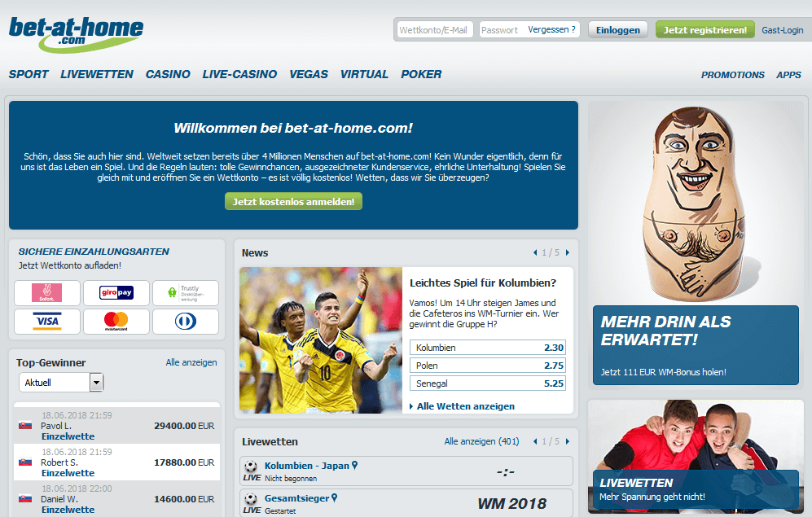The width and height of the screenshot is (812, 517).
Task: Click Jetzt kostenlos anmelden! button
Action: pyautogui.click(x=294, y=201)
